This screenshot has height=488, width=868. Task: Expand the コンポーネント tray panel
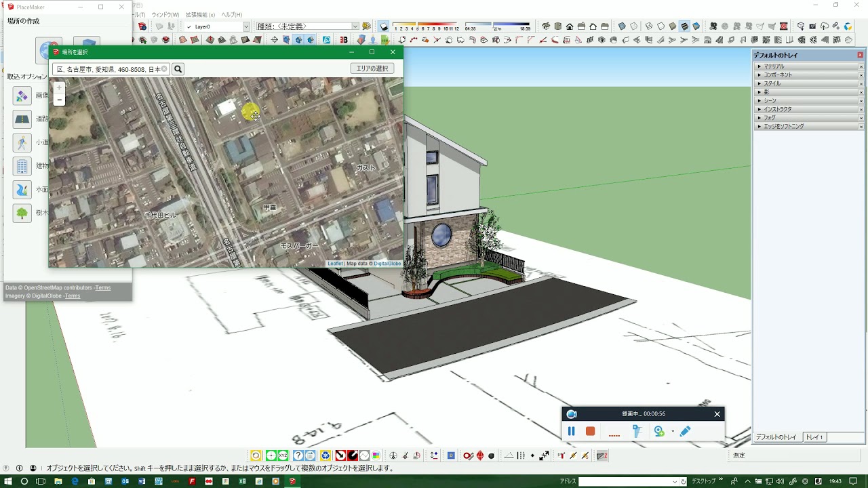pyautogui.click(x=808, y=75)
